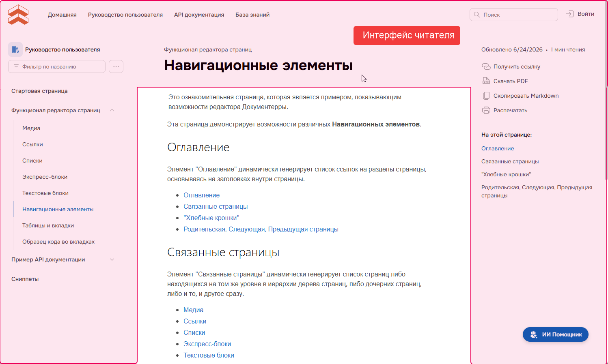Click the search magnifier icon
The height and width of the screenshot is (364, 608).
[x=477, y=15]
